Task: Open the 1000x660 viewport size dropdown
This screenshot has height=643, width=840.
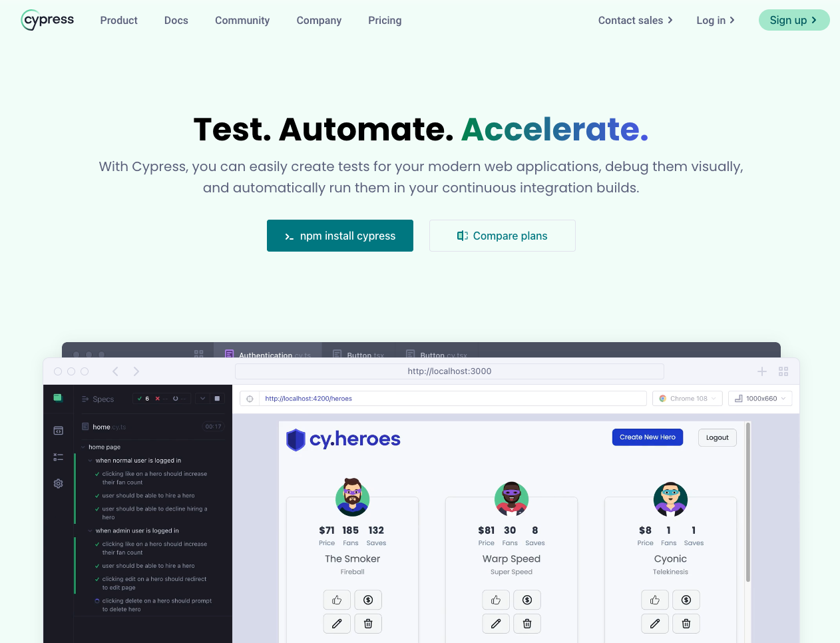Action: (759, 398)
